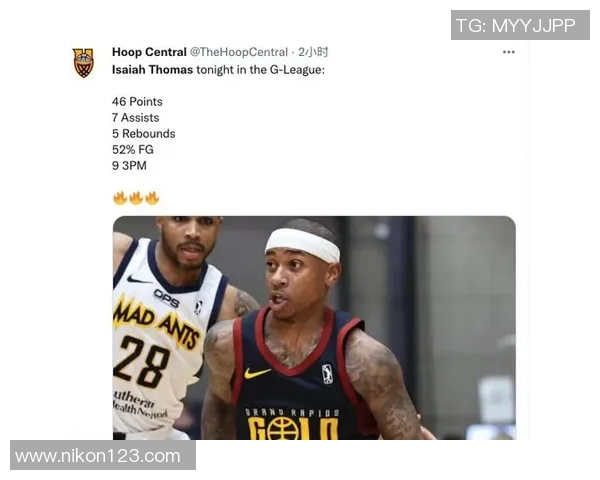Click the first fire emoji

point(120,198)
